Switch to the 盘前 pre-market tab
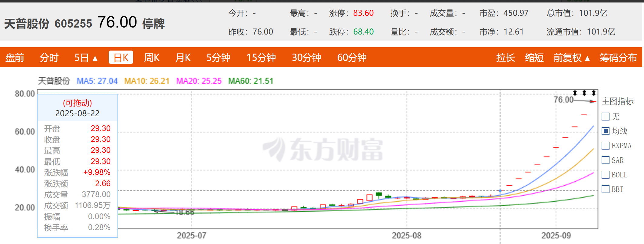 click(15, 57)
